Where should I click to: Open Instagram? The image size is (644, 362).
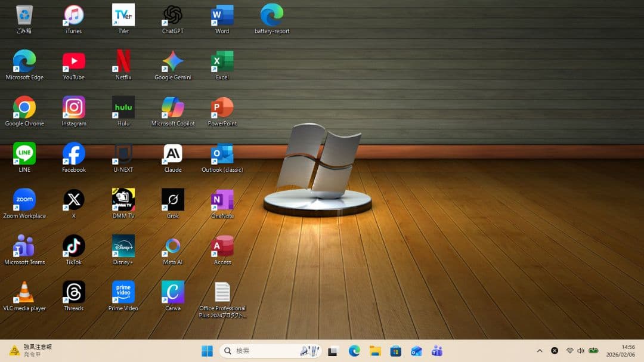[73, 106]
